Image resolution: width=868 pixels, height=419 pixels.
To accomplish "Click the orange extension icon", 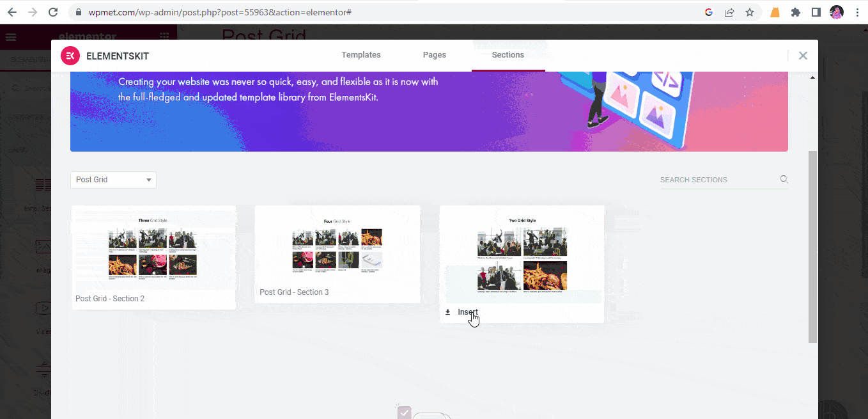I will (x=775, y=12).
